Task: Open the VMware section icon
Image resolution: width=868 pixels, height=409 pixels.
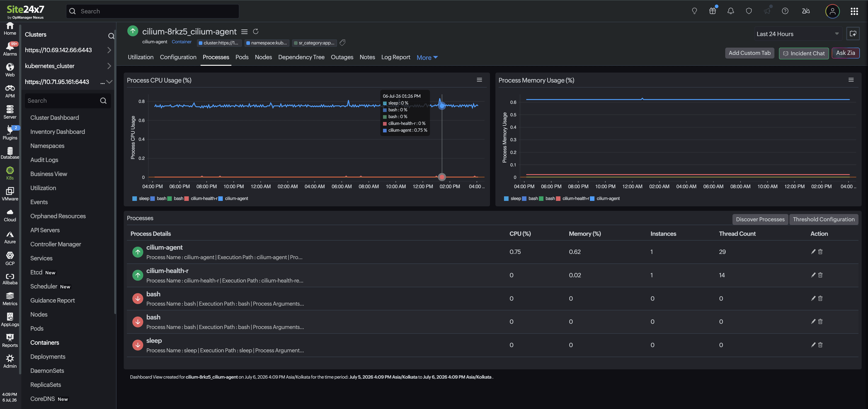Action: (10, 195)
